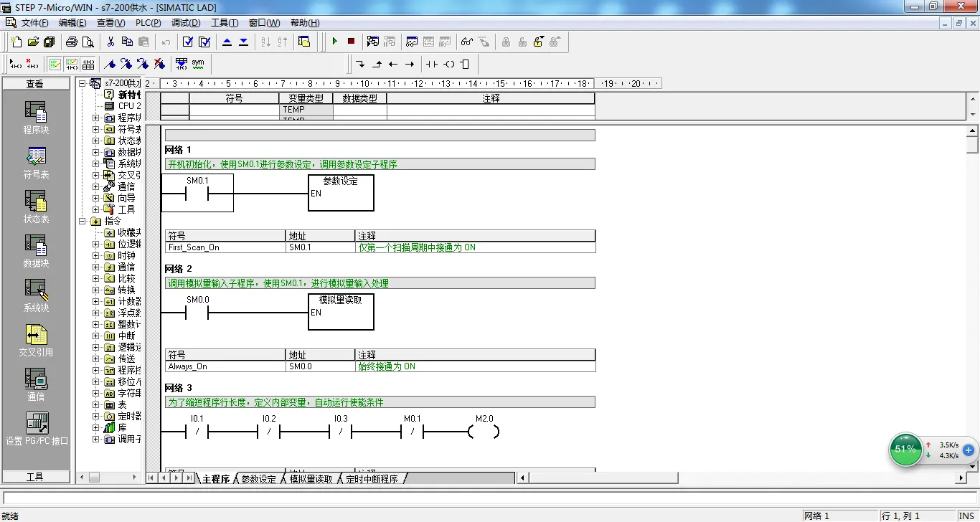Copy selection using the toolbar copy icon
Viewport: 980px width, 522px height.
click(x=127, y=42)
